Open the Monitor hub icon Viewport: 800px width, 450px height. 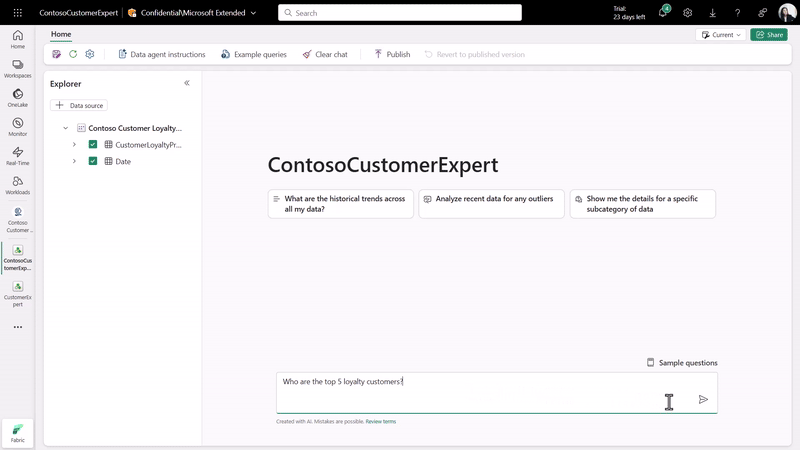click(17, 127)
